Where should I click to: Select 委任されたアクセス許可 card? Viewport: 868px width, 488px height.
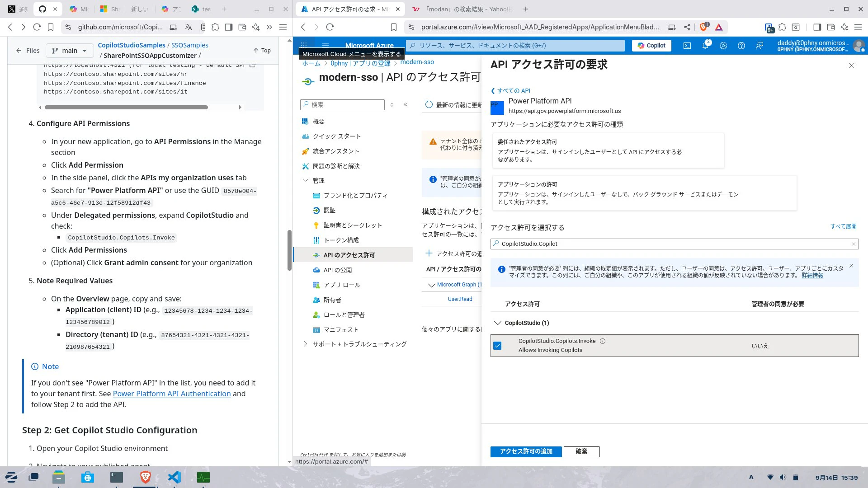click(x=608, y=150)
